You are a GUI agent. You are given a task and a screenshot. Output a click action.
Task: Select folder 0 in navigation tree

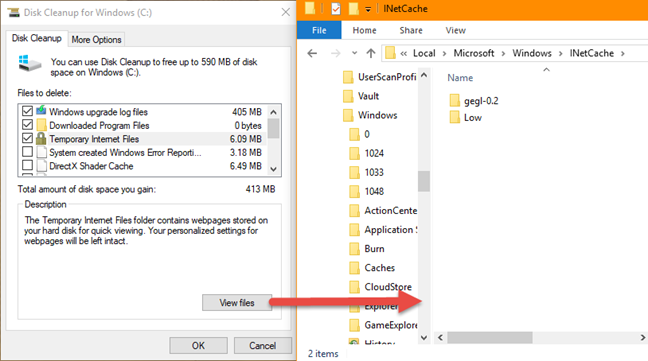[x=360, y=134]
